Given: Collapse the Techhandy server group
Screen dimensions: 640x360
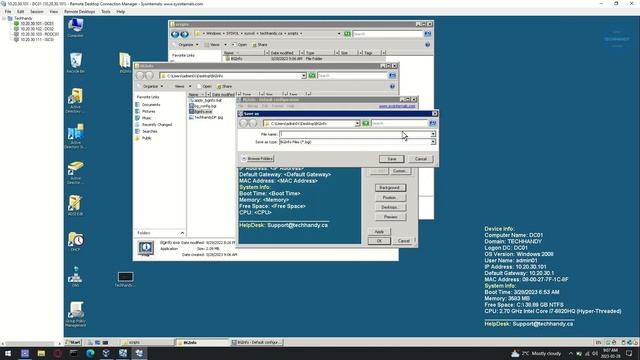Looking at the screenshot, I should (x=4, y=18).
